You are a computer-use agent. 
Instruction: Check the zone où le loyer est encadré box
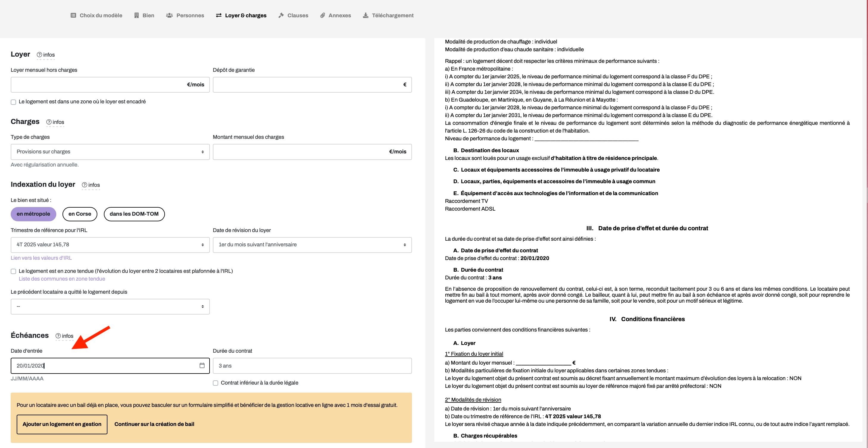13,102
